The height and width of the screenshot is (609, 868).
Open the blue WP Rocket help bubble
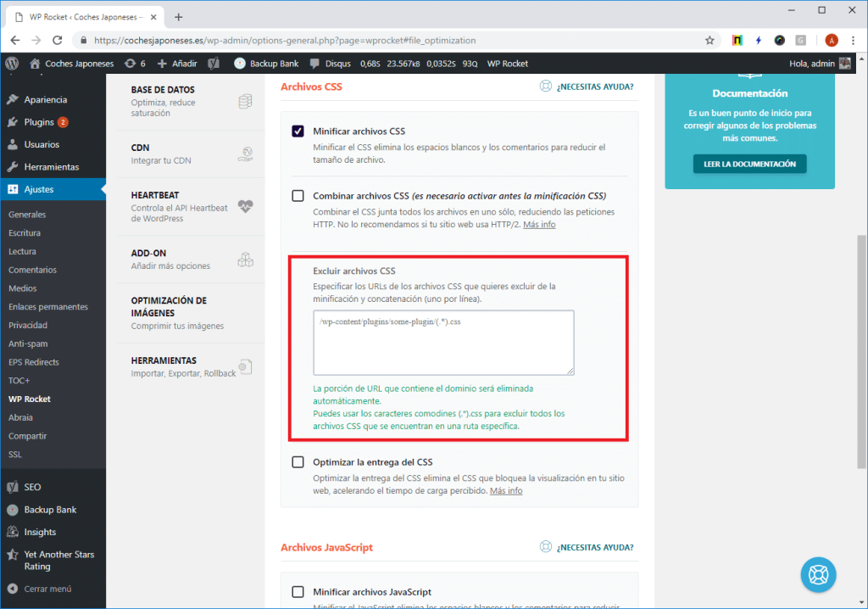pos(818,575)
